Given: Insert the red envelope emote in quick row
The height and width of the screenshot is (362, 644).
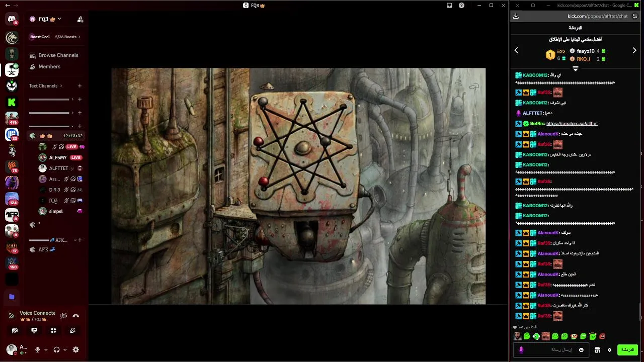Looking at the screenshot, I should click(x=602, y=336).
